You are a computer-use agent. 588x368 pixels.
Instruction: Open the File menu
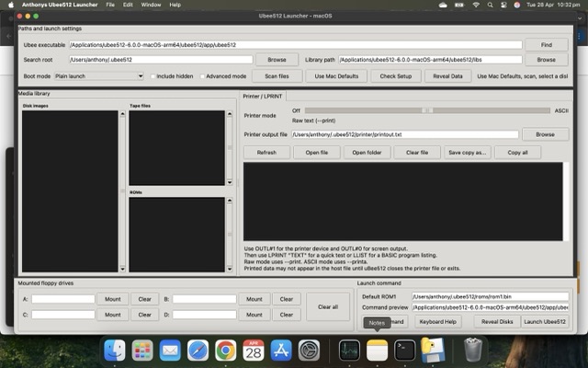click(110, 5)
